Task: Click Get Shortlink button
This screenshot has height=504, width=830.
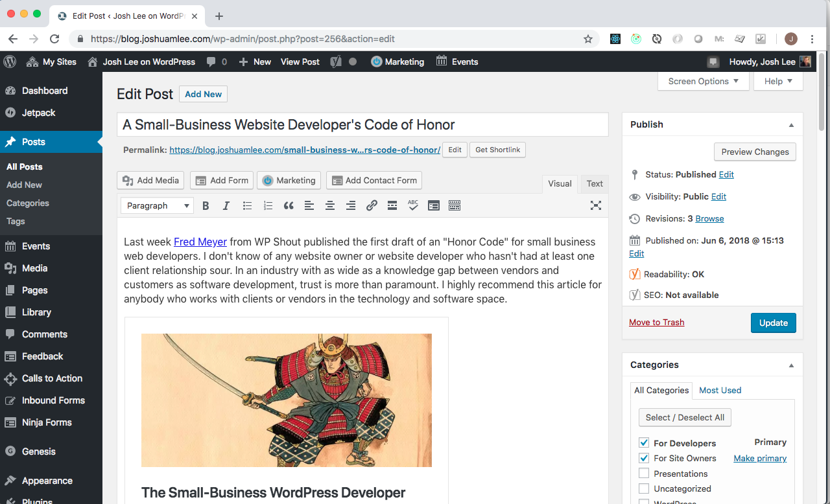Action: tap(497, 150)
